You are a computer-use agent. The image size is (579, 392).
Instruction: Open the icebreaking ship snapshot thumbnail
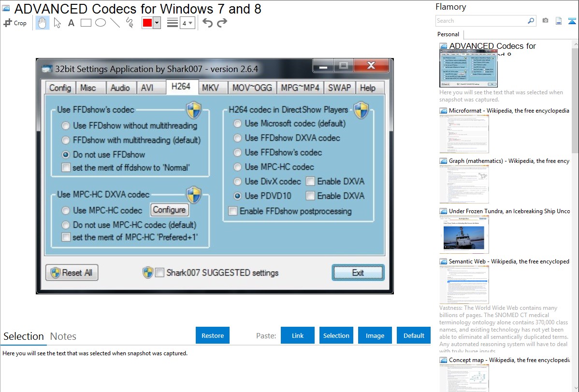point(464,235)
